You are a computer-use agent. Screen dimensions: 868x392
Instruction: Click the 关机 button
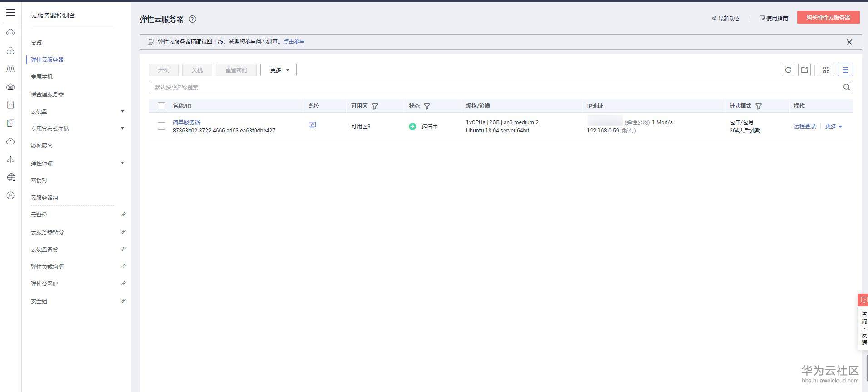click(x=197, y=70)
